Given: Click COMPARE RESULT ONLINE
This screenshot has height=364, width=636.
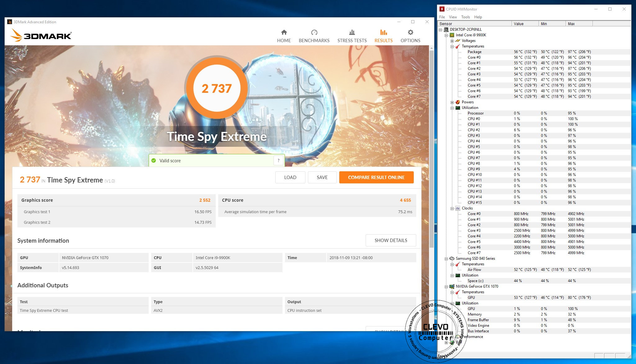Looking at the screenshot, I should click(376, 178).
